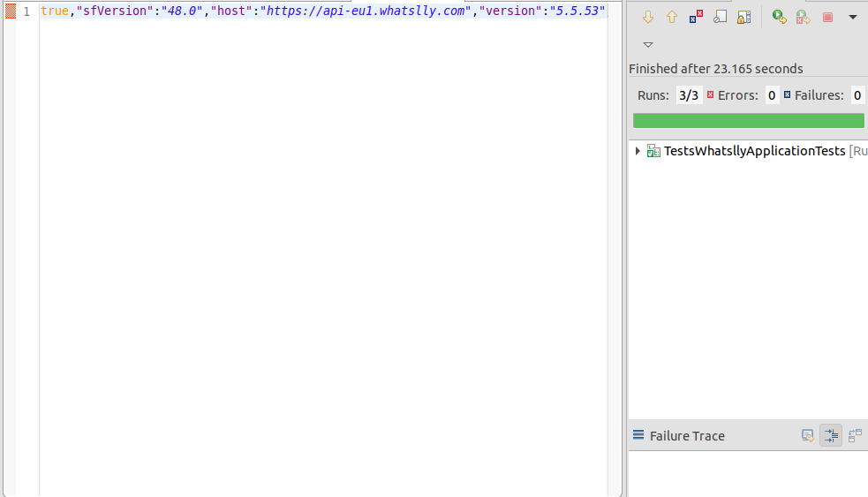The width and height of the screenshot is (868, 497).
Task: Click the Failure Trace lines icon
Action: [638, 435]
